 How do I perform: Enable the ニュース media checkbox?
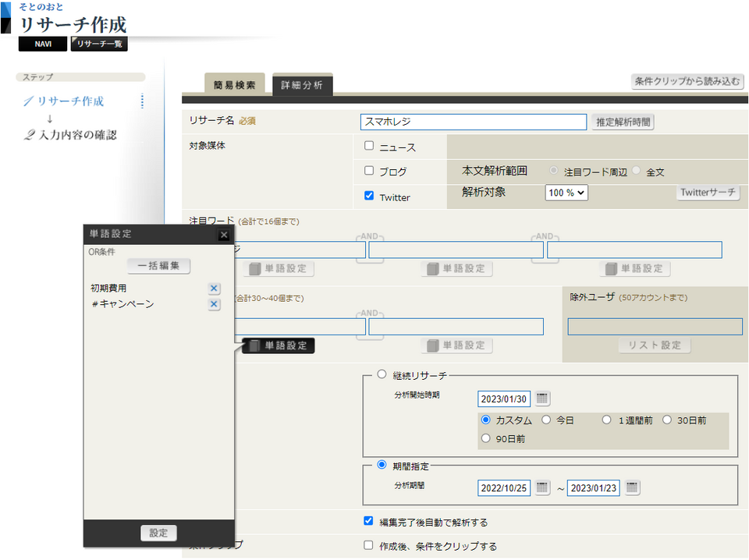coord(369,146)
